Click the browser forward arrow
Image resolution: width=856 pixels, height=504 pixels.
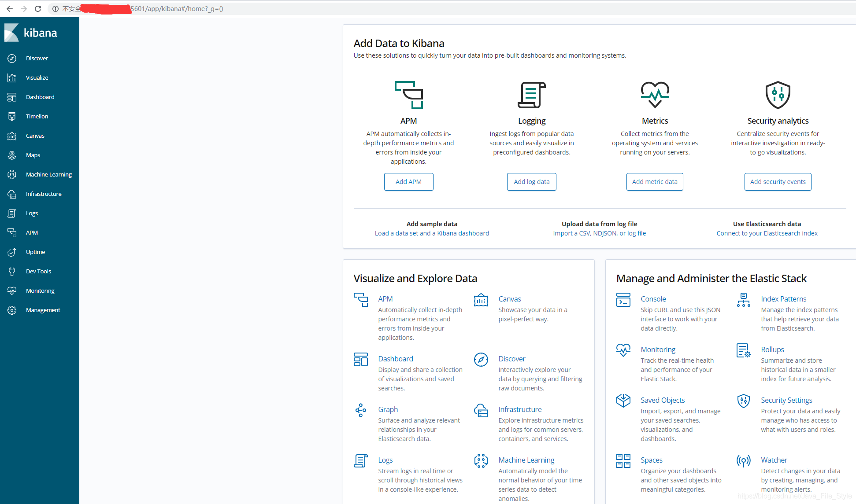(24, 9)
